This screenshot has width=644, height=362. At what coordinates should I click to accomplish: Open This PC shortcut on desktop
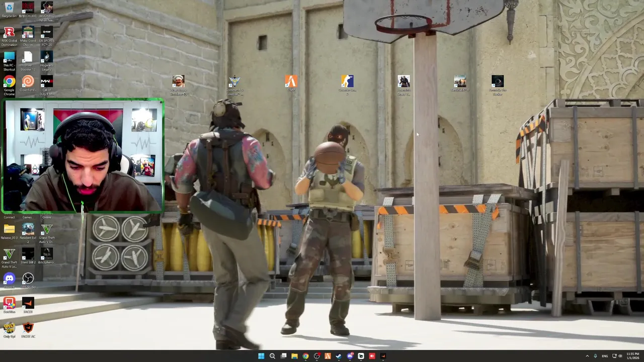point(9,61)
